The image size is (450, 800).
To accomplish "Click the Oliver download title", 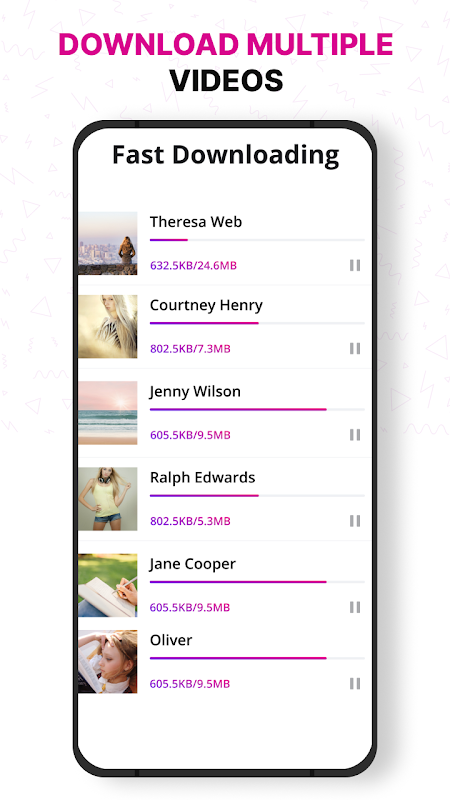I will pyautogui.click(x=171, y=640).
